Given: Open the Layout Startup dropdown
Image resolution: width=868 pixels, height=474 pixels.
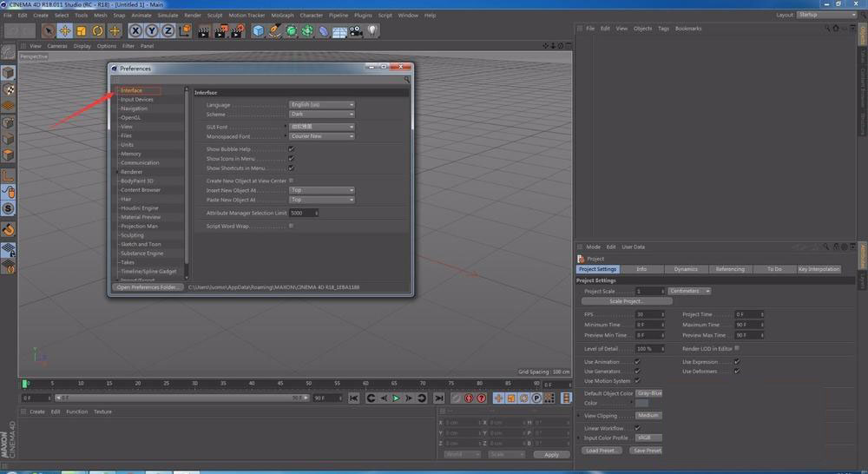Looking at the screenshot, I should pos(826,15).
